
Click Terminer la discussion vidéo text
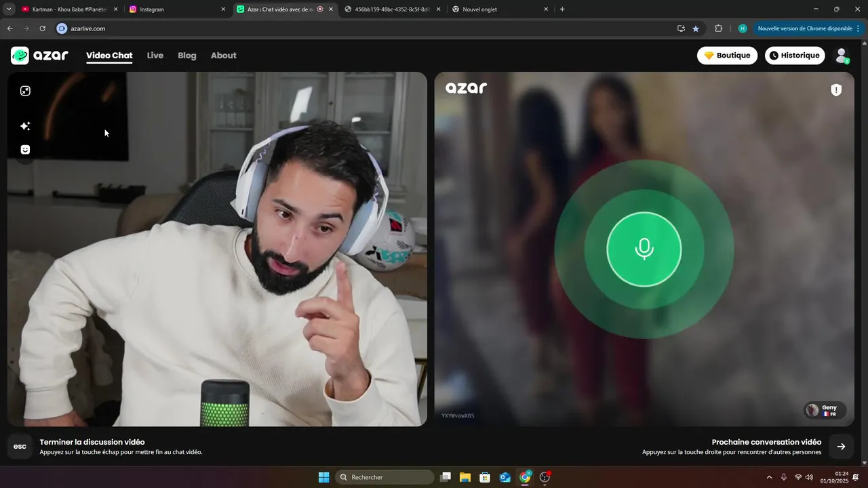92,442
